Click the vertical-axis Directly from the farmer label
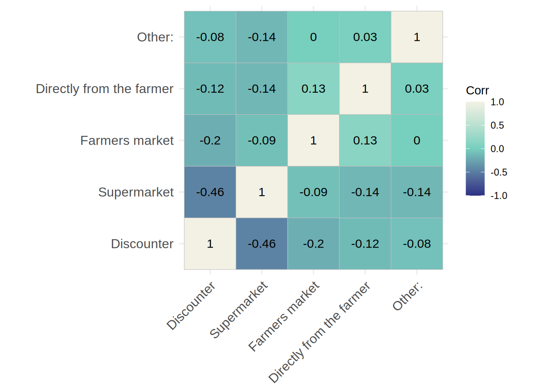Viewport: 549px width, 392px height. point(105,89)
